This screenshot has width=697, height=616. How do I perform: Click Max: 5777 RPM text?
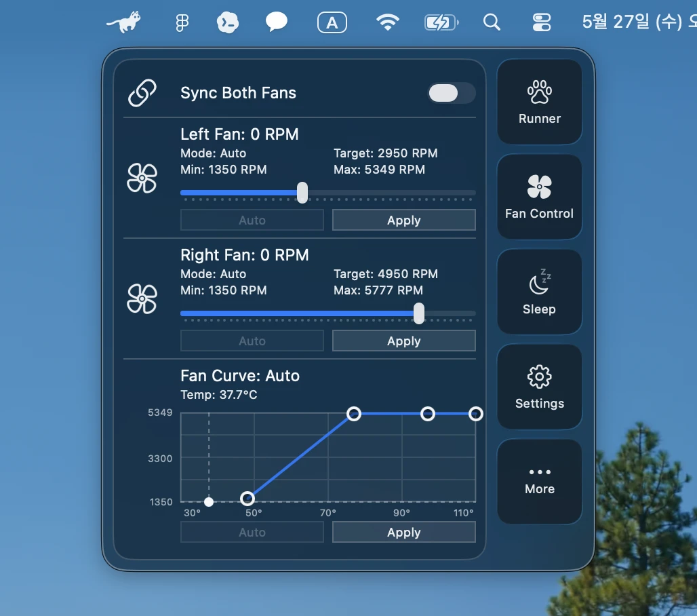click(x=378, y=290)
